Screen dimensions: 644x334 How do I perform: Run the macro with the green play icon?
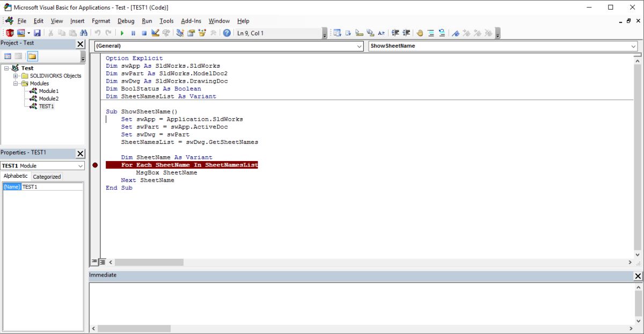pos(122,33)
